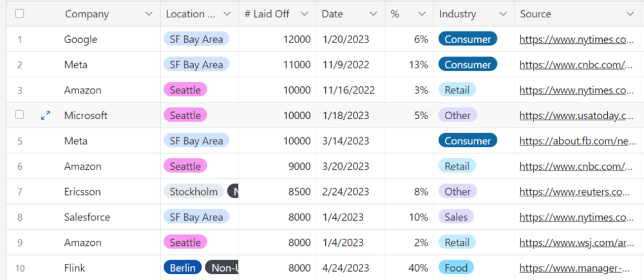Follow the reuters link in Ericsson row
644x280 pixels.
tap(576, 192)
